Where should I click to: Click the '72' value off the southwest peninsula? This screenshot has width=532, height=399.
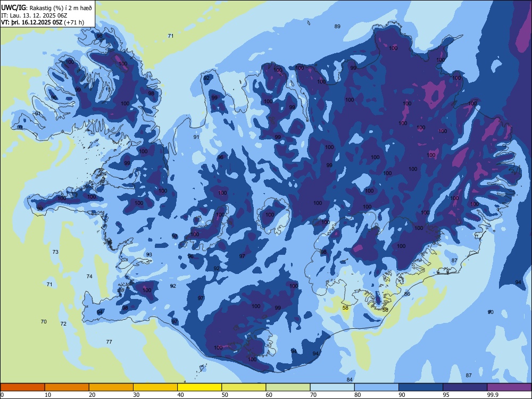coord(63,324)
